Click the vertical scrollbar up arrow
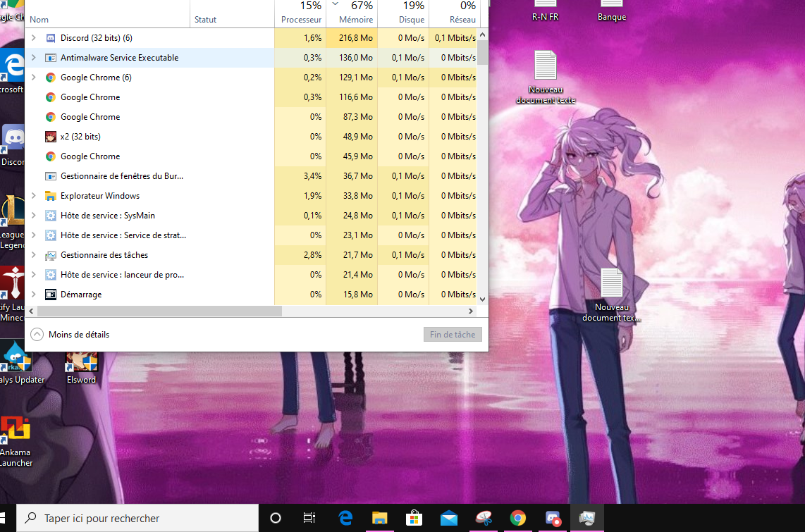 [483, 35]
